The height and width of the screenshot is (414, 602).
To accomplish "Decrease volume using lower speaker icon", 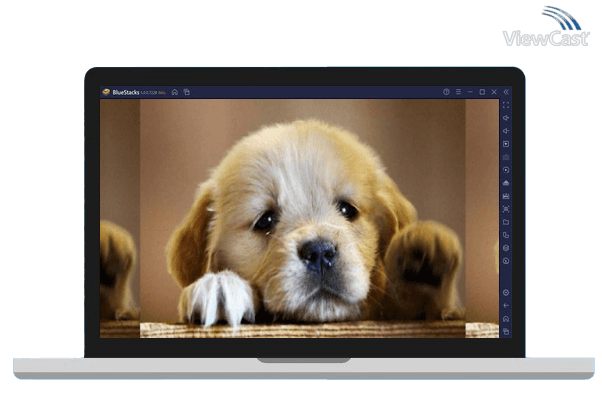I will coord(506,131).
